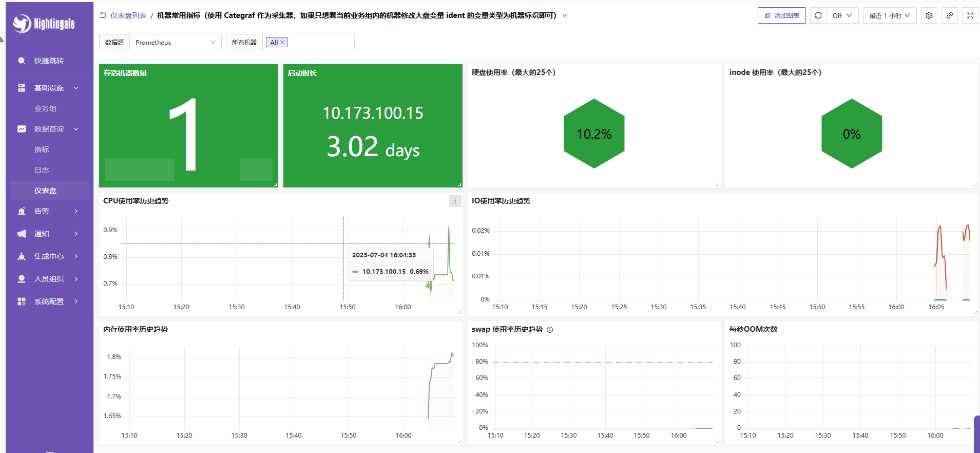Click the 所有机器 filter input field
Screen dimensions: 980x453
318,42
